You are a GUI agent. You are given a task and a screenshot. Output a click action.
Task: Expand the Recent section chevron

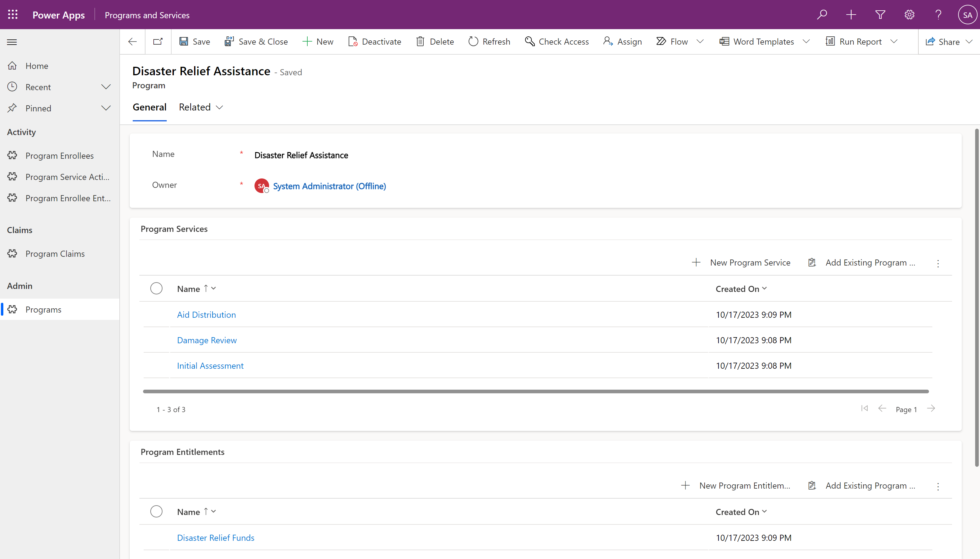[106, 87]
